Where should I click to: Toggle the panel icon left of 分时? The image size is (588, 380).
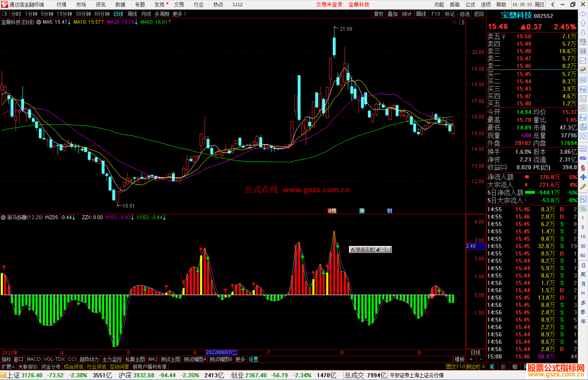[4, 14]
